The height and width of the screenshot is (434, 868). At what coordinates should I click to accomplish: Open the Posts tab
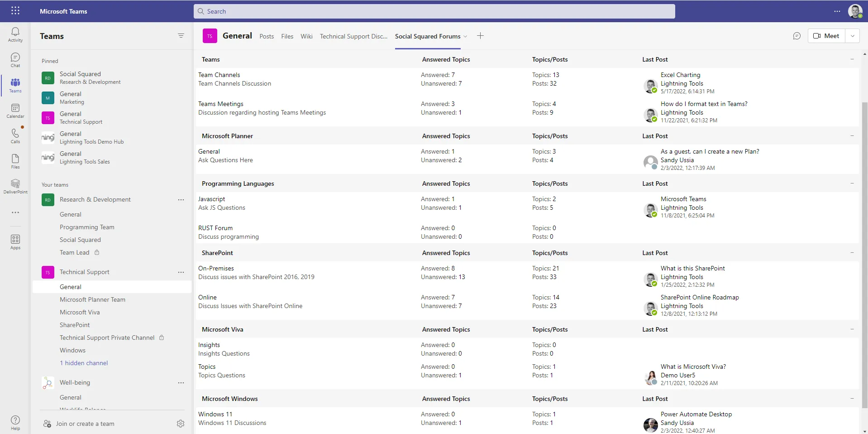(x=266, y=36)
